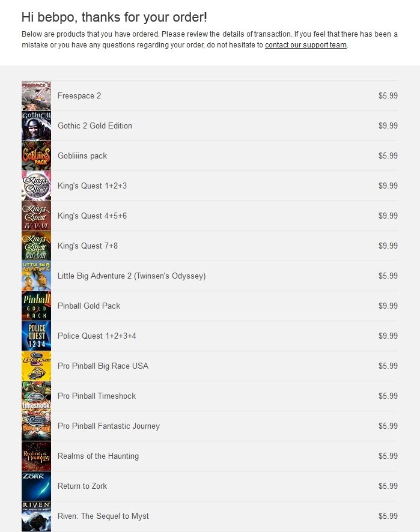Image resolution: width=420 pixels, height=532 pixels.
Task: Click the Gobliiins pack cover art
Action: click(x=36, y=156)
